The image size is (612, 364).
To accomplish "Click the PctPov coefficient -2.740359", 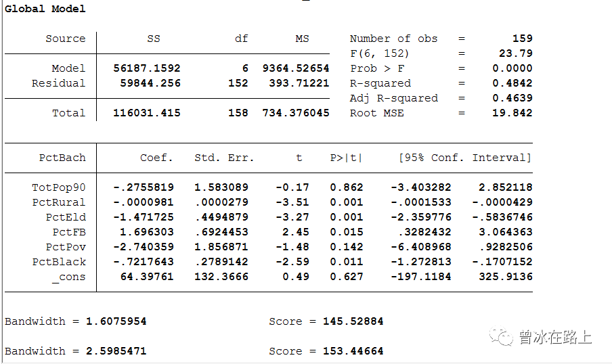I will (144, 246).
